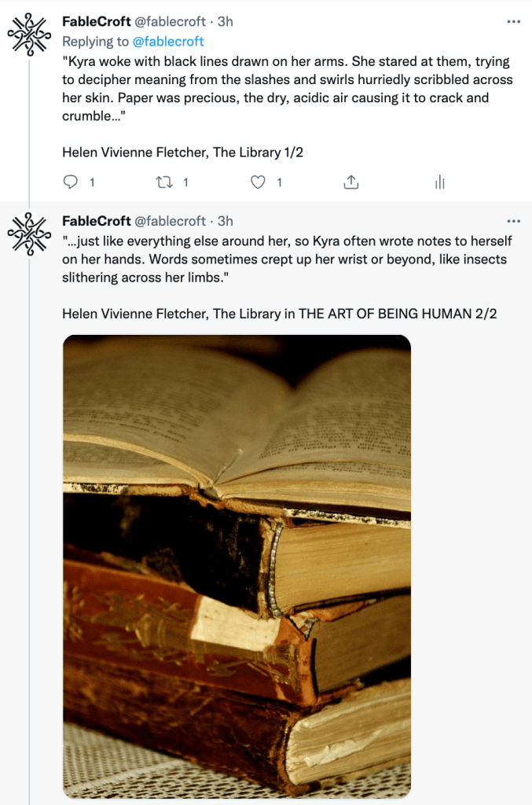Enlarge the old books photo

(237, 566)
